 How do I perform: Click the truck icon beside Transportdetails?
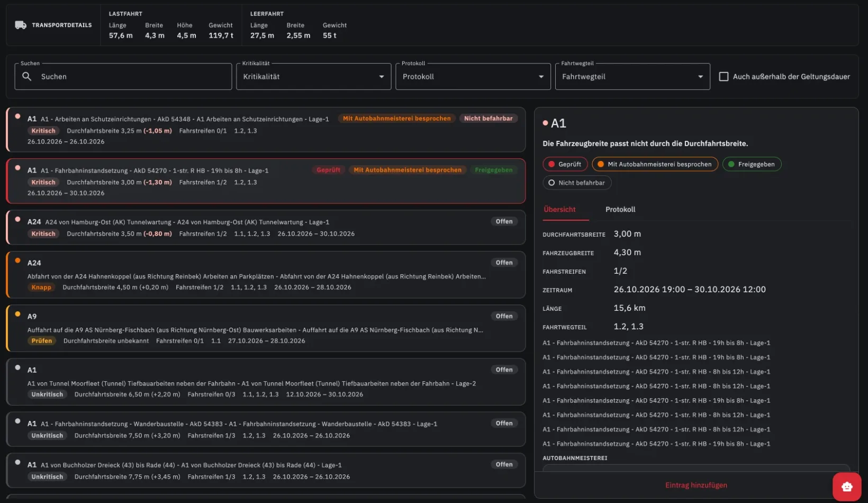(21, 25)
